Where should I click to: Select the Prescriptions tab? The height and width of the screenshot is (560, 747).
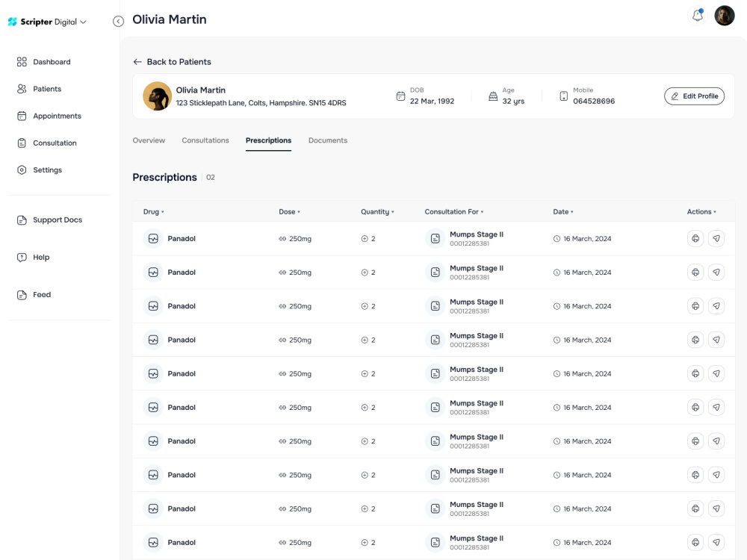pos(268,141)
